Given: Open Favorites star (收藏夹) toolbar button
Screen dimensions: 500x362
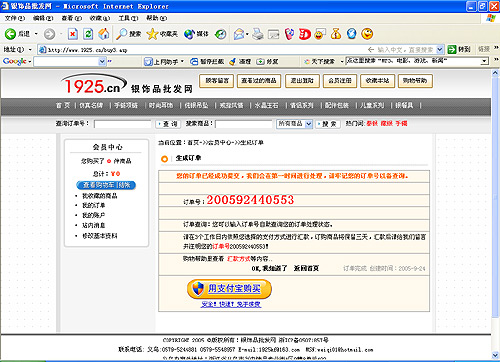Looking at the screenshot, I should click(x=162, y=34).
